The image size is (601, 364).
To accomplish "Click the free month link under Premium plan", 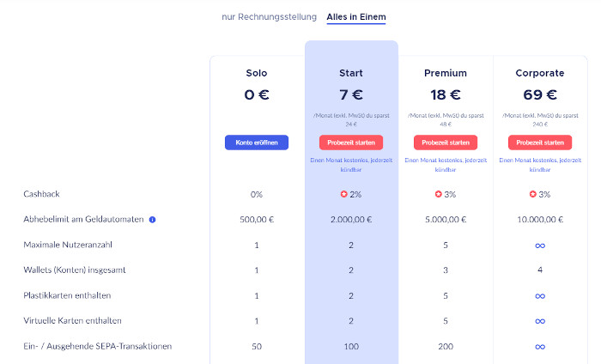I will [x=446, y=165].
